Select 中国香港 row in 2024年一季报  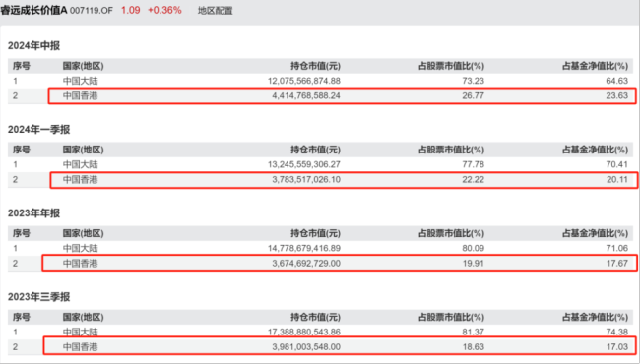(x=320, y=180)
